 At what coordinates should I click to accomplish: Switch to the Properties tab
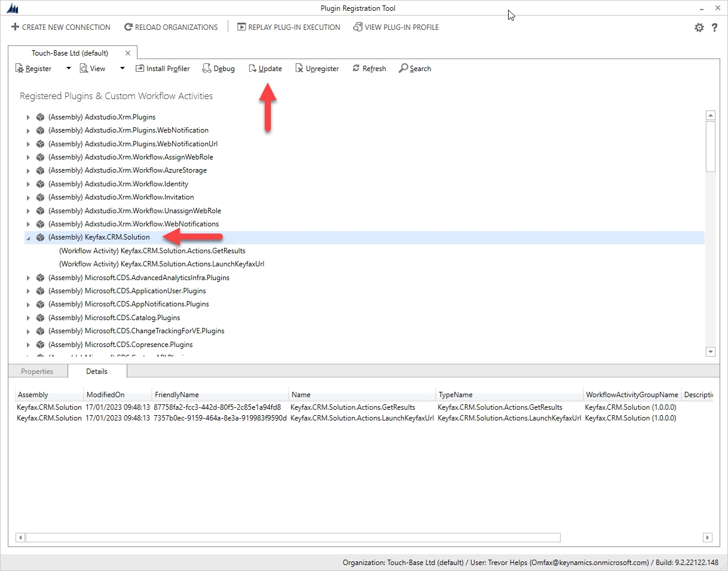click(x=37, y=372)
